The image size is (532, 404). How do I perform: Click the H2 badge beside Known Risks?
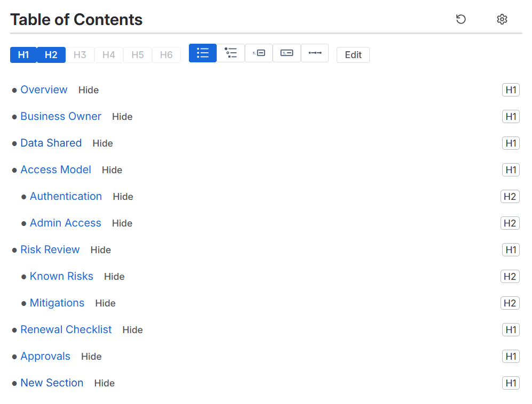(510, 276)
